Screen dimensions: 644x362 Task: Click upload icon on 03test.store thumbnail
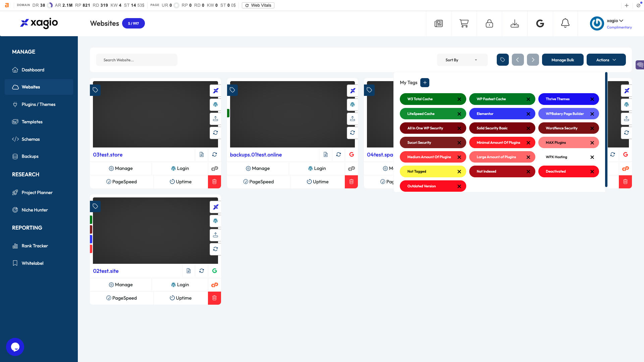pos(215,119)
